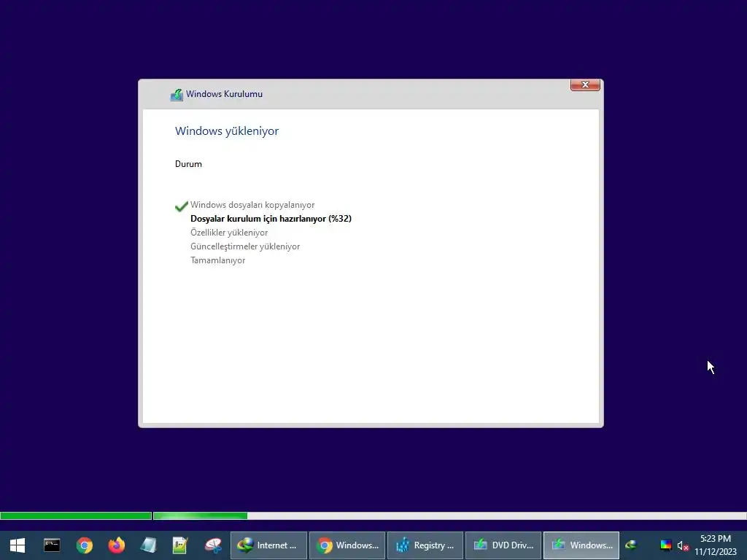Click the Windows Kurulumu title icon
Viewport: 747px width, 560px height.
[177, 95]
